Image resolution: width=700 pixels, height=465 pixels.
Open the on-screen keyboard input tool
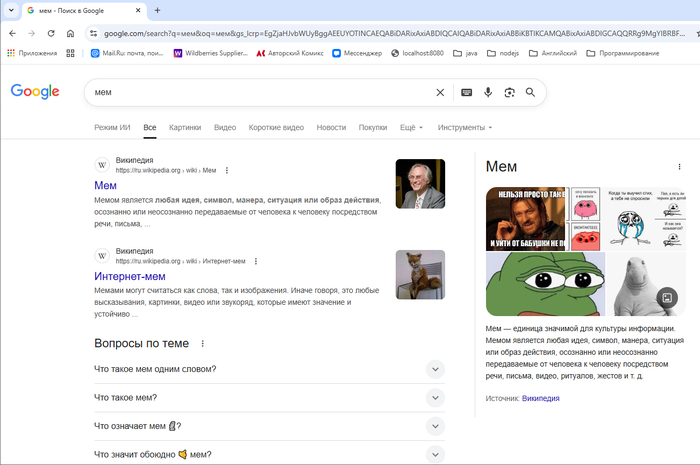tap(467, 92)
